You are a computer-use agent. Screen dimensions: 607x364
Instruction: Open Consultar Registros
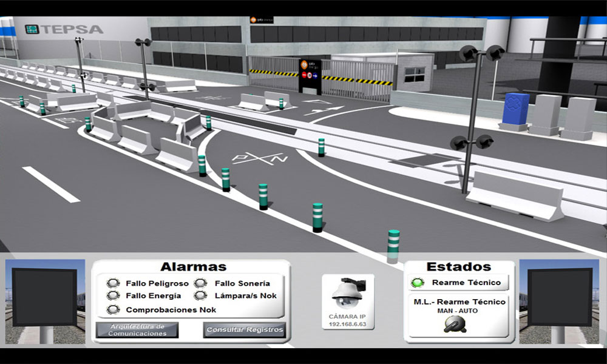pyautogui.click(x=243, y=329)
